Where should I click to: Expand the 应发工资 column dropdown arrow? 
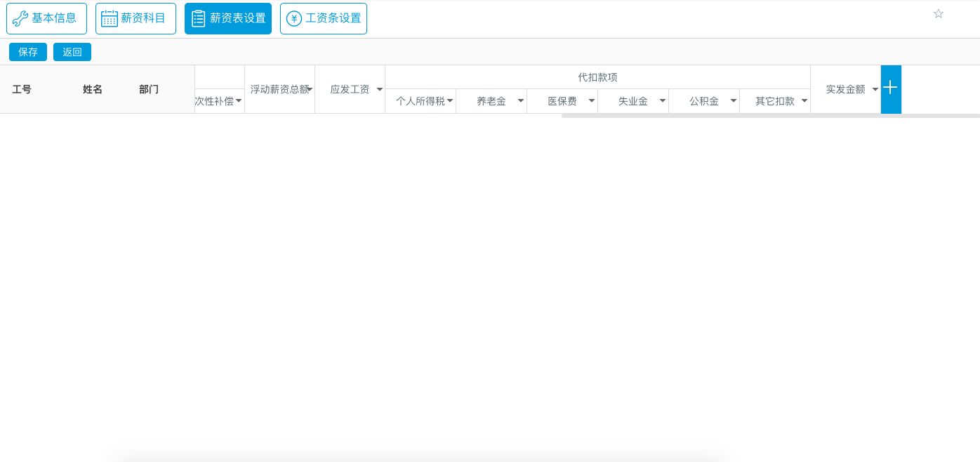coord(380,89)
